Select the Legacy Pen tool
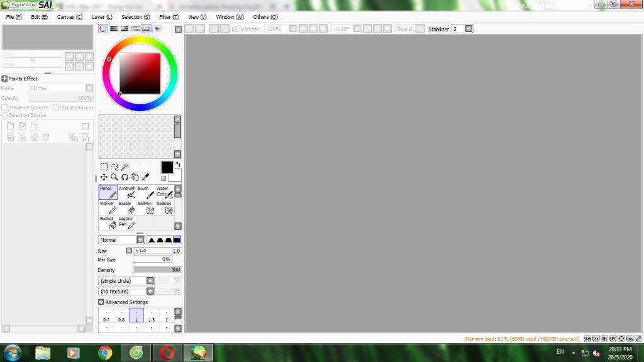This screenshot has height=362, width=644. [127, 222]
